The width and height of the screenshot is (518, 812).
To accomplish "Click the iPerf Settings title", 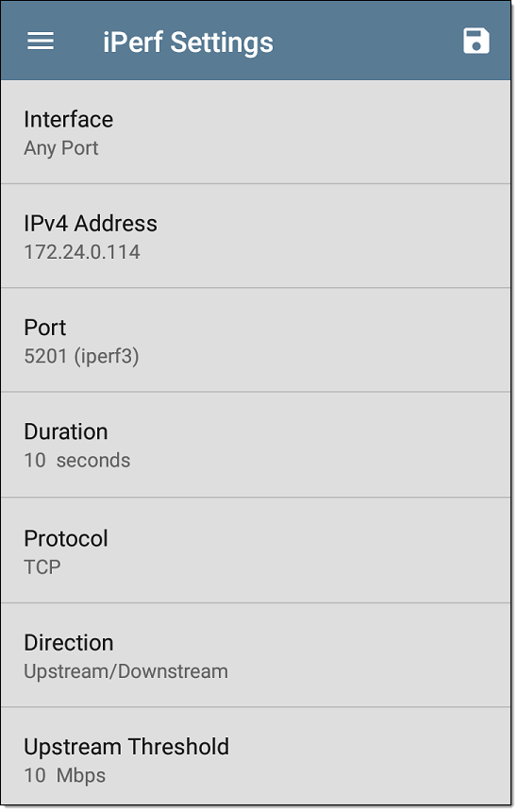I will click(188, 42).
